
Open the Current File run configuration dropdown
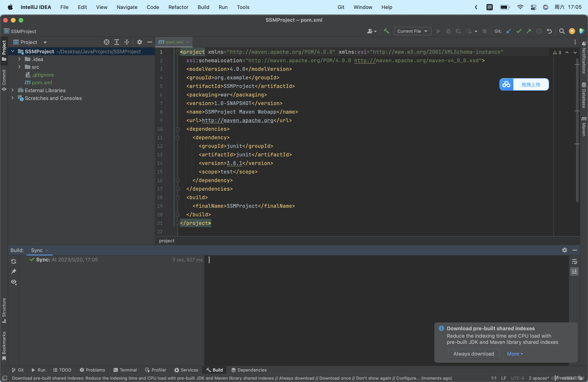pos(412,31)
